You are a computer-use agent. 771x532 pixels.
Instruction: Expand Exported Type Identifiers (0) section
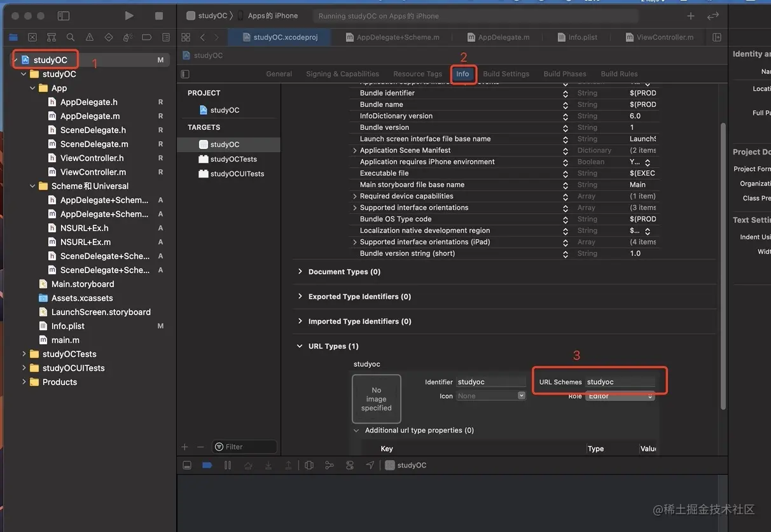pyautogui.click(x=300, y=297)
